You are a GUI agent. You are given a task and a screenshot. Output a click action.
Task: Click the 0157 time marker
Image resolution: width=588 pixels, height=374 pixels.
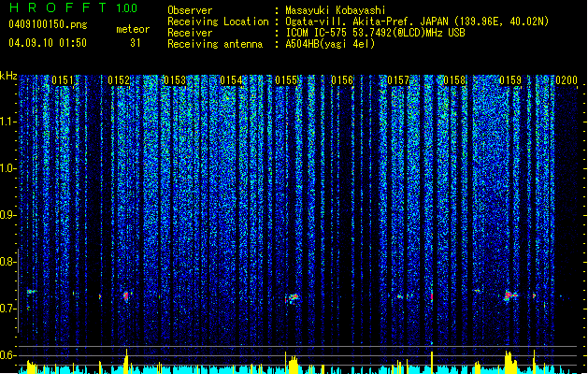point(398,80)
